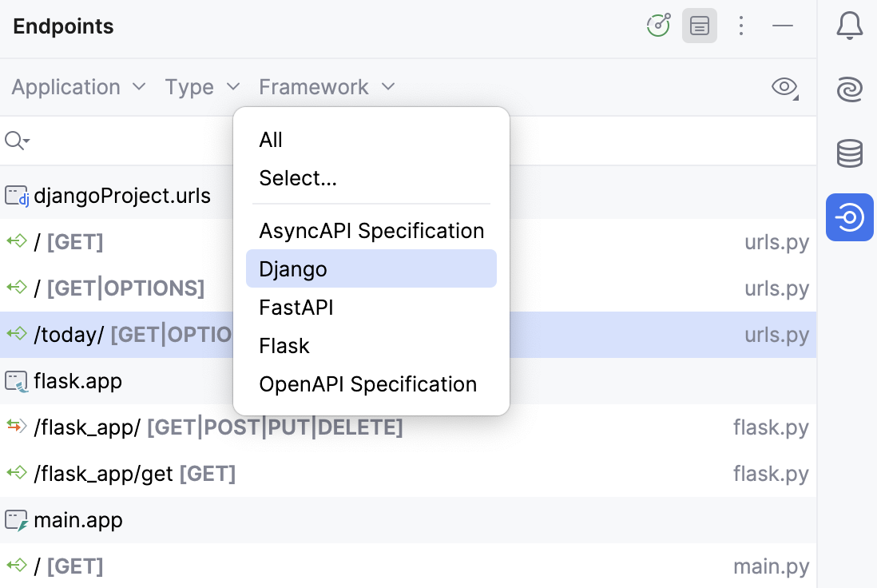Open the Endpoints tool window settings kebab menu

pyautogui.click(x=741, y=26)
